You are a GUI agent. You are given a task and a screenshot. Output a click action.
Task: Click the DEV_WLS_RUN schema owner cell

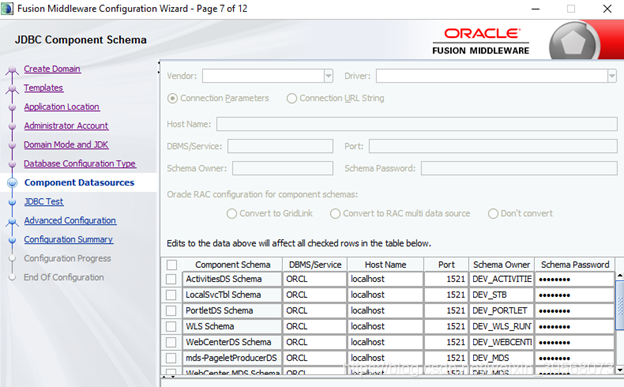pyautogui.click(x=501, y=326)
